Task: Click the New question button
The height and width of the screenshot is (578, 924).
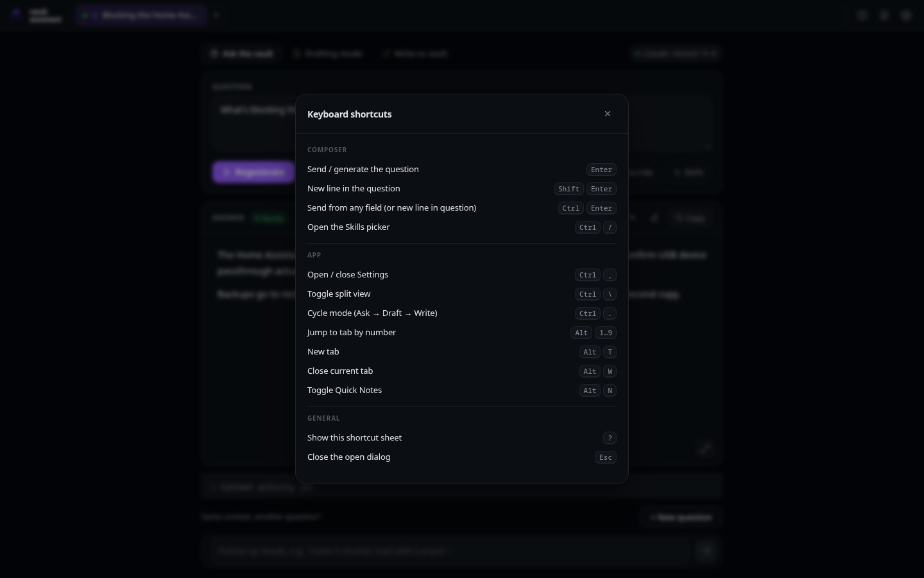Action: click(x=681, y=517)
